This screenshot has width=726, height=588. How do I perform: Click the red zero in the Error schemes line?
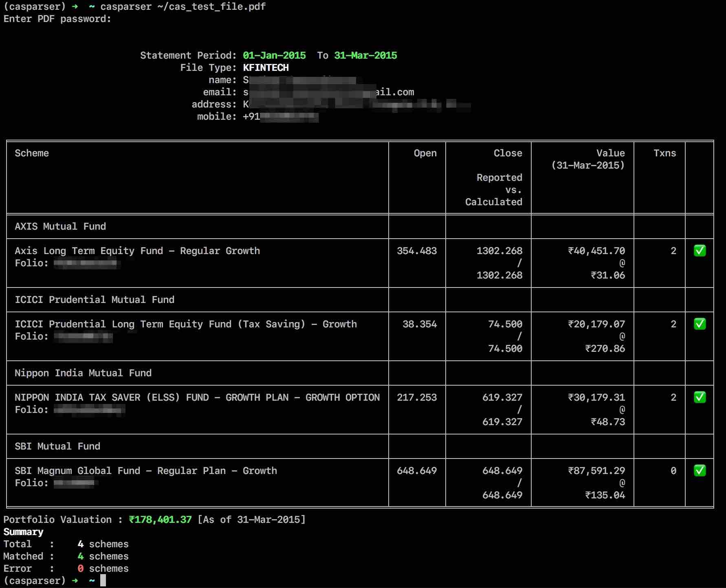click(x=81, y=568)
